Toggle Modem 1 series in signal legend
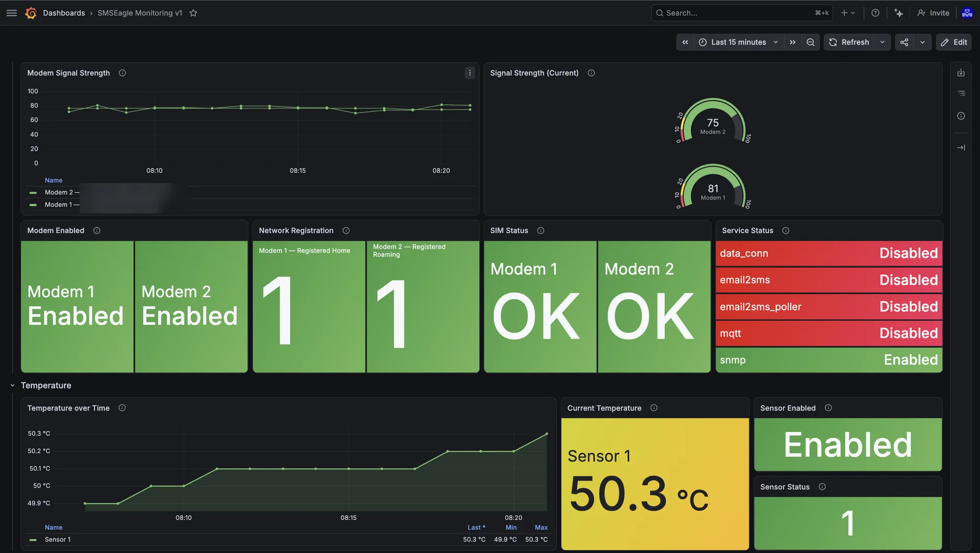This screenshot has height=553, width=980. point(55,205)
